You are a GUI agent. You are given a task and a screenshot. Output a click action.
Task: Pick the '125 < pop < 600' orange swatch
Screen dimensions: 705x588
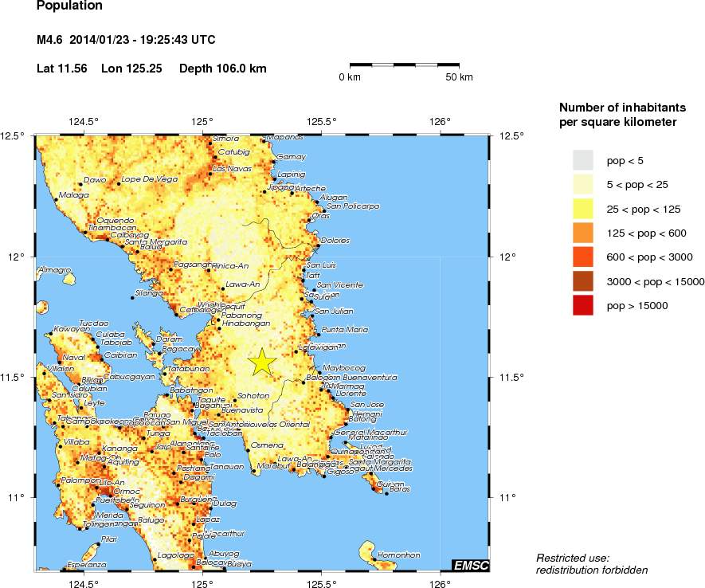(584, 233)
